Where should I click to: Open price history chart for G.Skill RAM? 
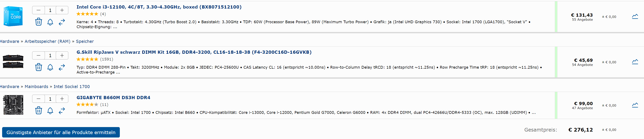[635, 62]
